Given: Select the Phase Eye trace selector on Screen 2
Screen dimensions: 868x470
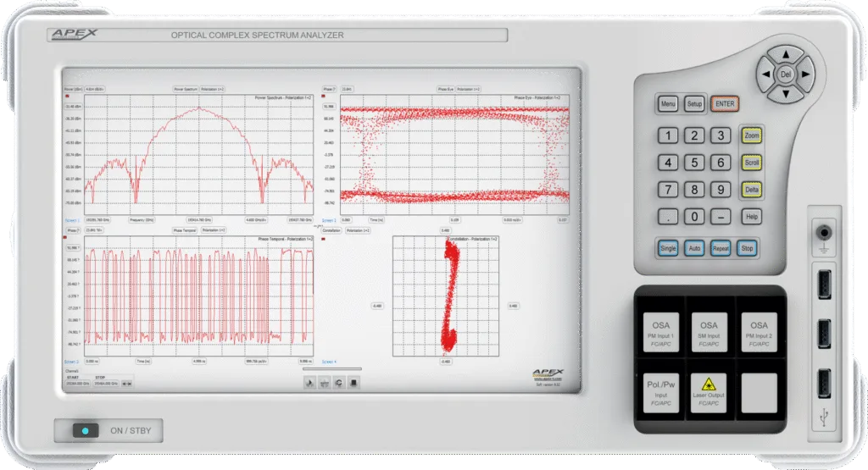Looking at the screenshot, I should [x=446, y=89].
